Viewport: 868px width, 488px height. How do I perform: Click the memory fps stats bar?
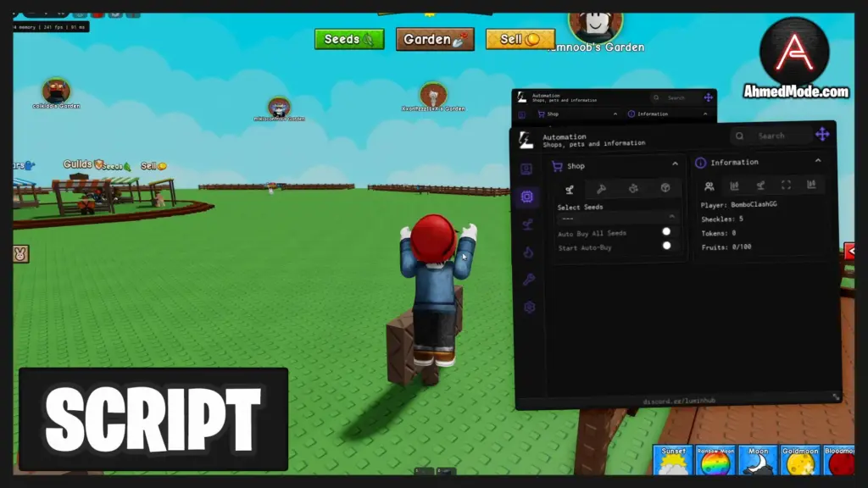point(51,26)
